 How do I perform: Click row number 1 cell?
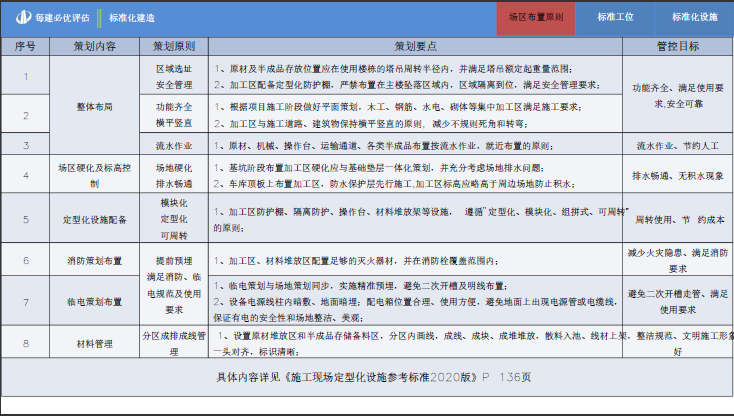[x=25, y=76]
